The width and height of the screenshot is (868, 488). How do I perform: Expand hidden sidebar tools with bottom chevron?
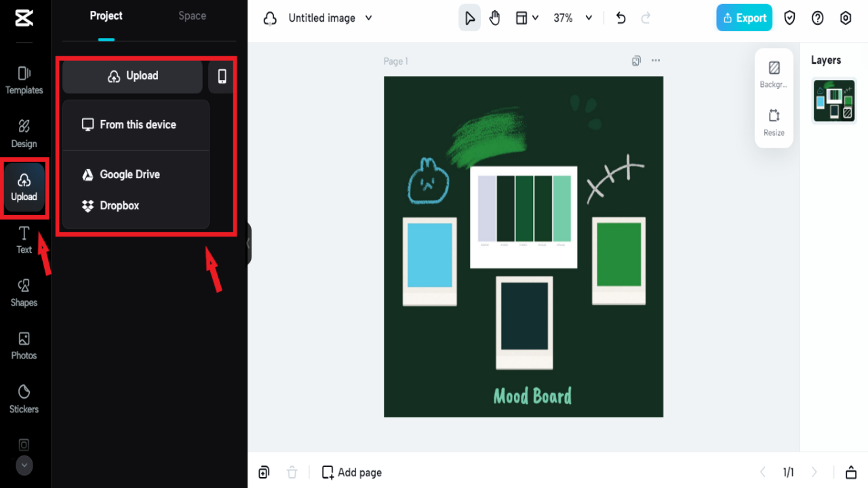(24, 466)
